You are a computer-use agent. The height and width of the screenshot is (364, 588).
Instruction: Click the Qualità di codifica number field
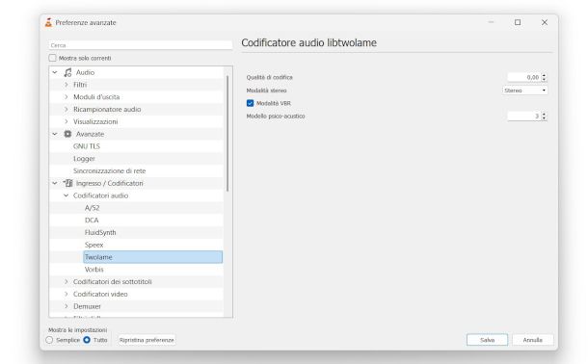coord(523,77)
